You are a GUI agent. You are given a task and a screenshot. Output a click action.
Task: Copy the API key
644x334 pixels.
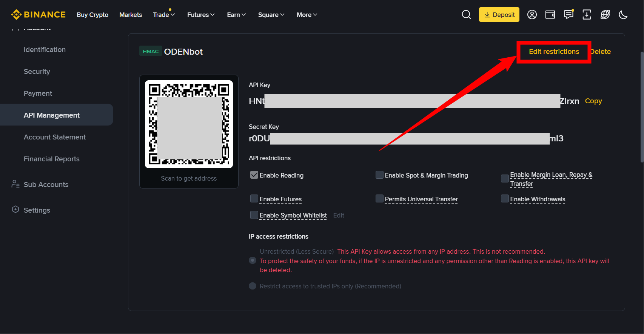point(593,101)
